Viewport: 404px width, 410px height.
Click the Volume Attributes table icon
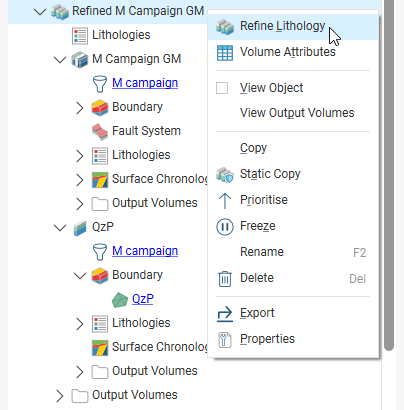pos(225,53)
